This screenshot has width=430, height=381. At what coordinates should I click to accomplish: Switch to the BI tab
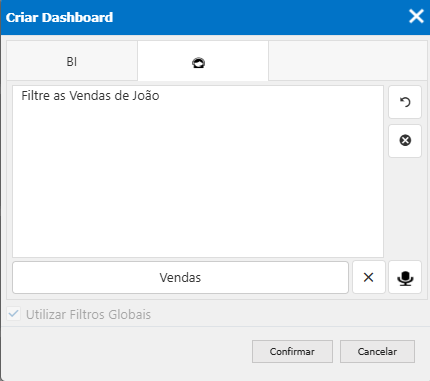[x=72, y=61]
